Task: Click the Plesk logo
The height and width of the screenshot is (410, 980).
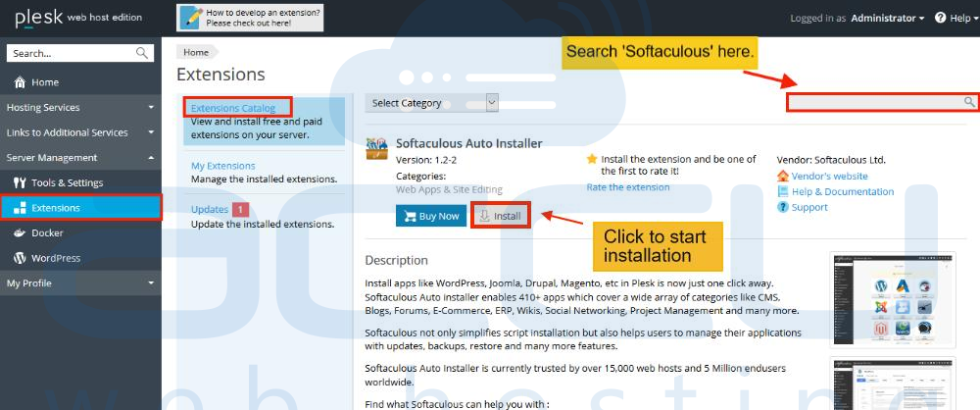Action: pos(39,18)
